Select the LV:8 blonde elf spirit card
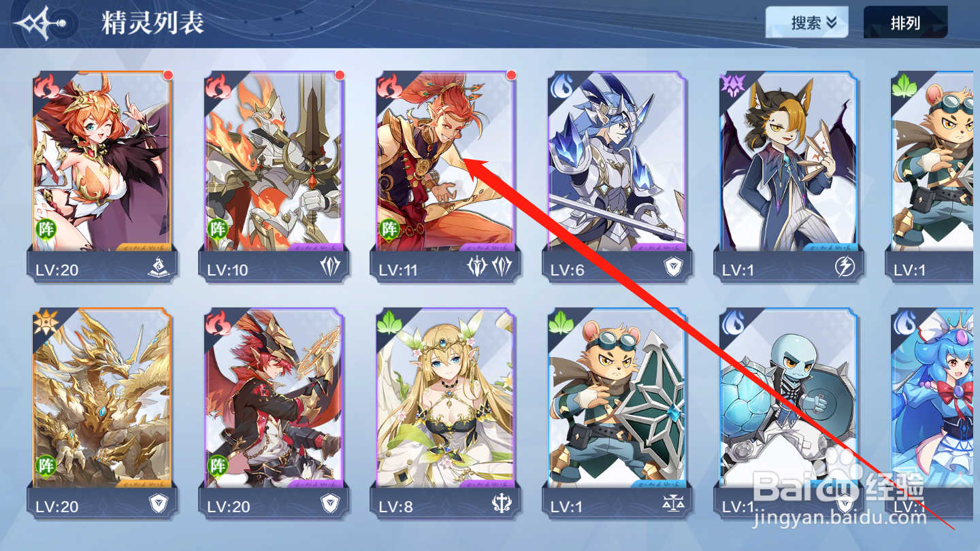 point(446,412)
